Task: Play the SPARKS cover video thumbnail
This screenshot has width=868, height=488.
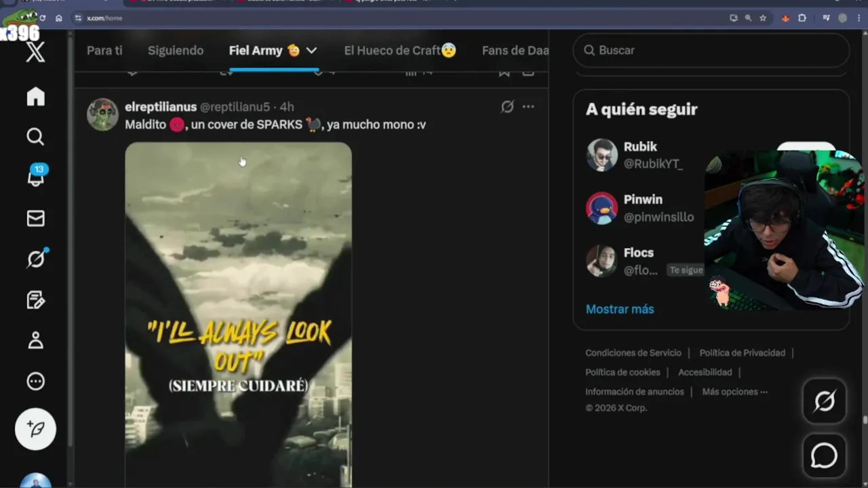Action: (x=238, y=314)
